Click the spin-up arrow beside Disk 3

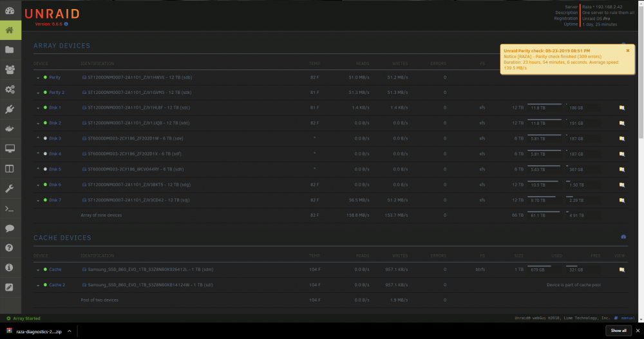(x=38, y=138)
